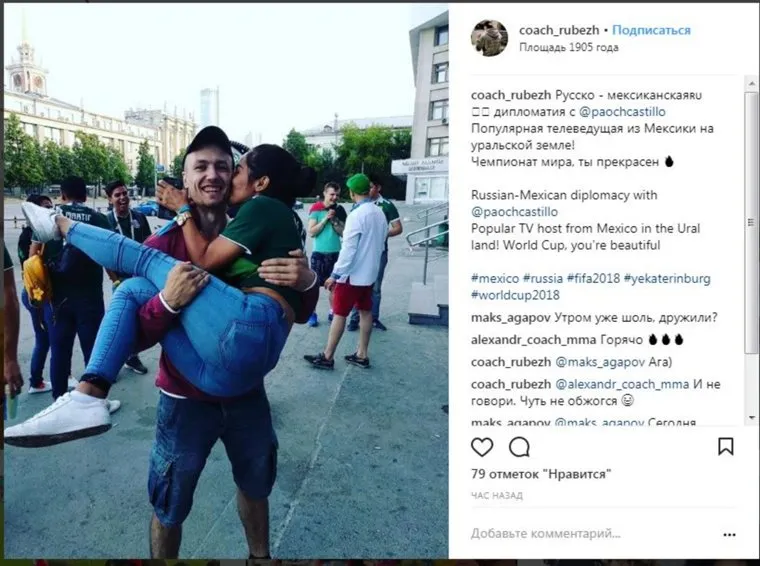Select the #mexico hashtag
This screenshot has width=760, height=566.
point(495,279)
